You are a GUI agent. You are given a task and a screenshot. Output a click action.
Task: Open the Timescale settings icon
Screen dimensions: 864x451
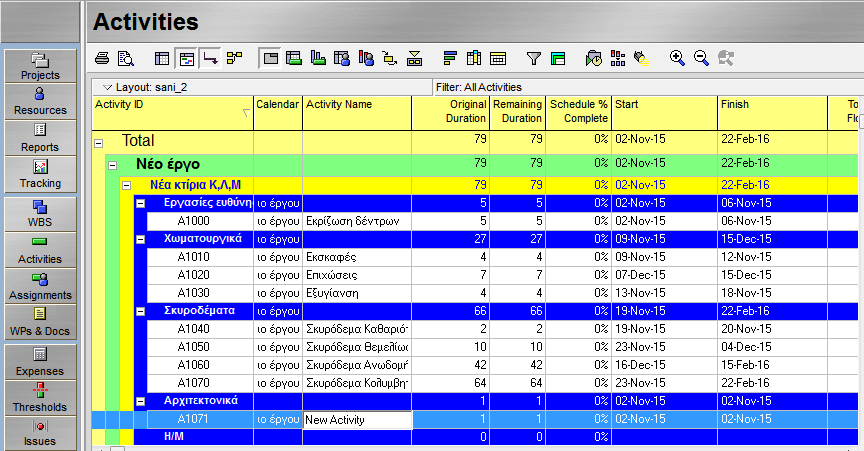[x=498, y=58]
